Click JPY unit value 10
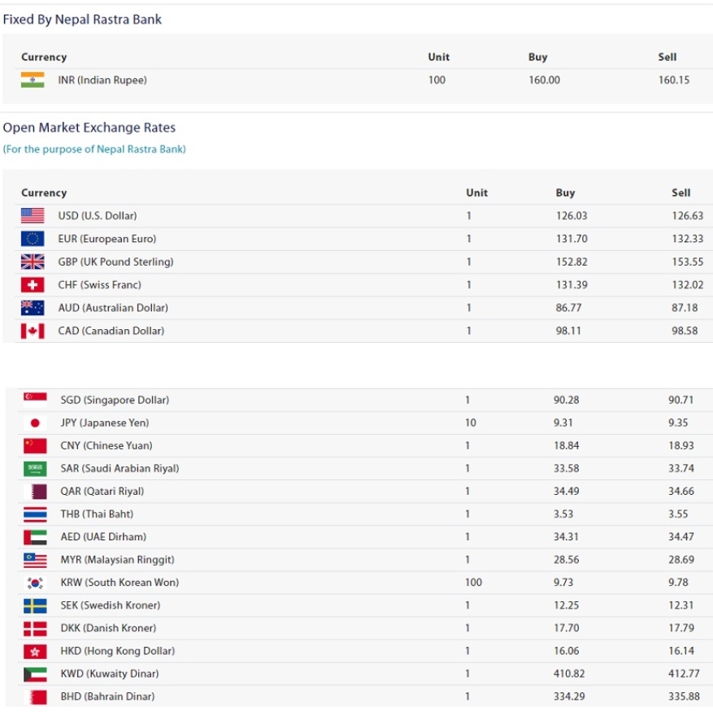The width and height of the screenshot is (713, 728). [x=471, y=423]
